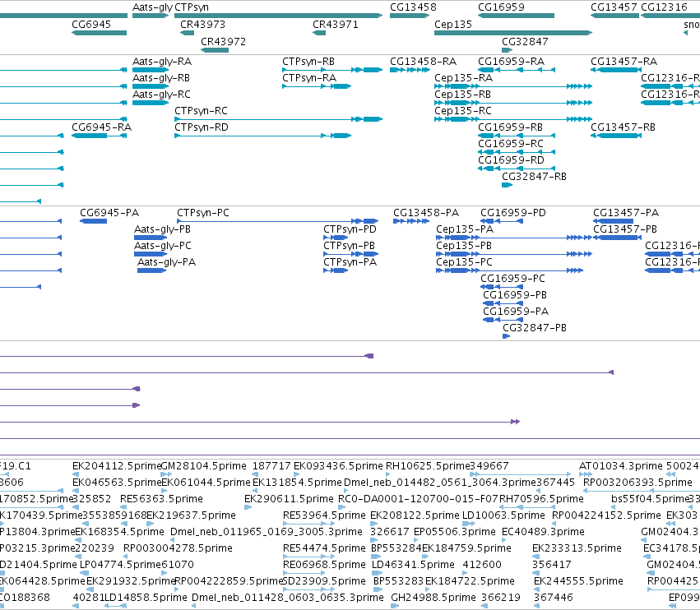Click the Cep135-RC transcript label
The width and height of the screenshot is (700, 610).
[x=463, y=111]
